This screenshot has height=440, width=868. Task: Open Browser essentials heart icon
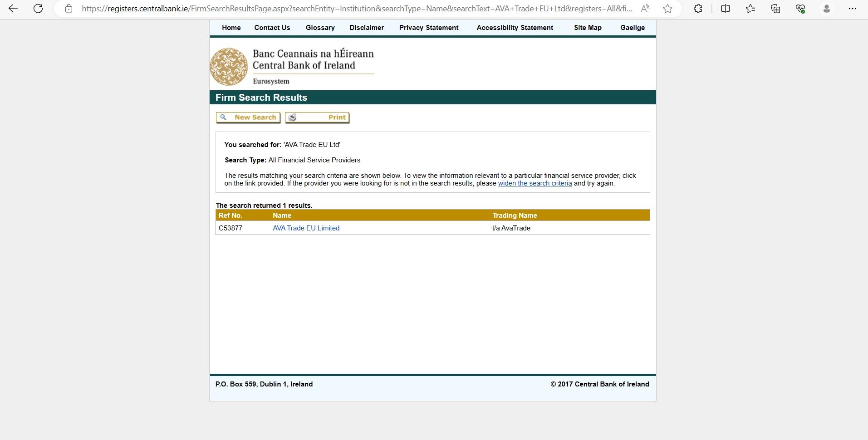800,9
